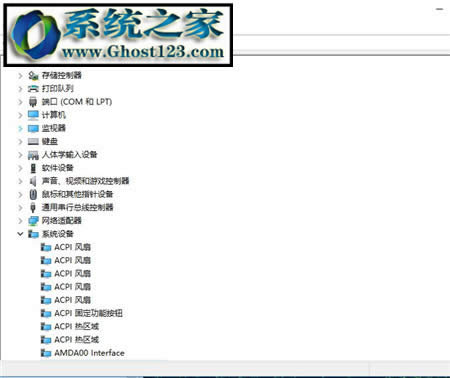Select the 鼠标和其他指针设备 label

(77, 194)
